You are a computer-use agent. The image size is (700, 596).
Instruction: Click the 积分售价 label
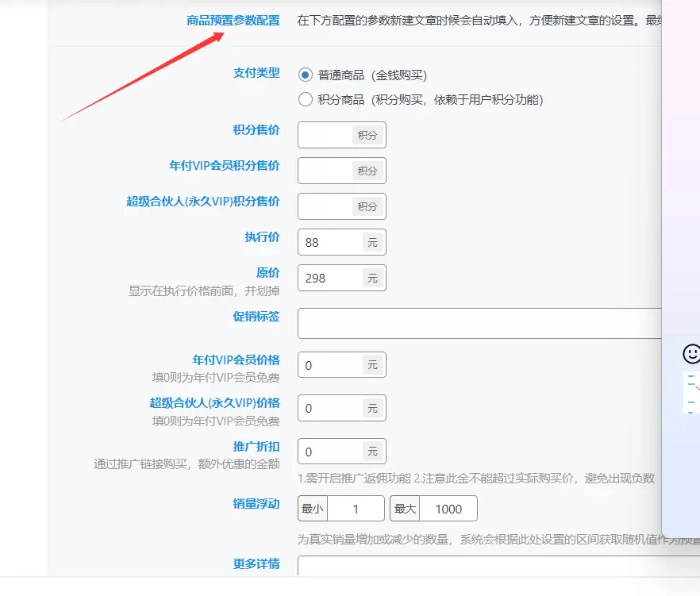point(256,130)
